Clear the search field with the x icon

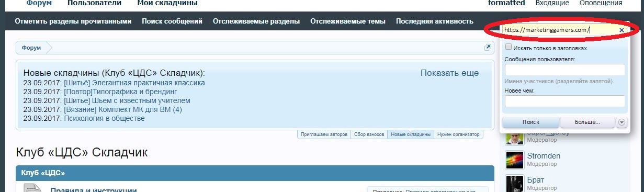(622, 30)
